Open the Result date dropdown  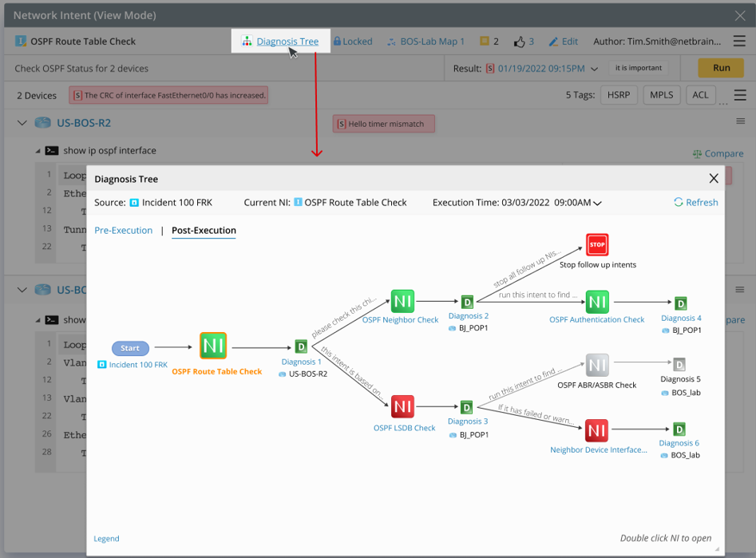[x=595, y=69]
